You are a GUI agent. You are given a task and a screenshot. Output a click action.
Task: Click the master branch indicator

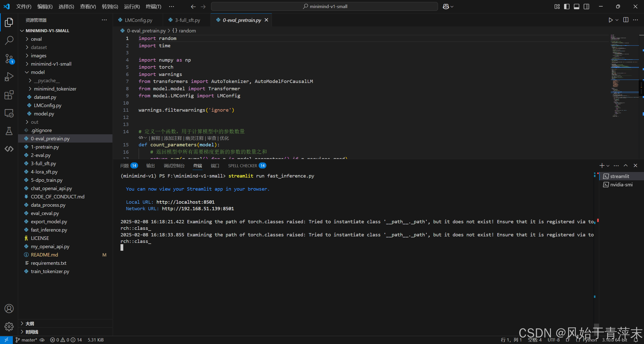tap(26, 340)
